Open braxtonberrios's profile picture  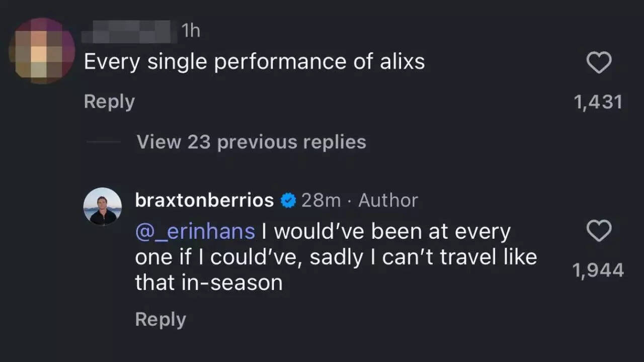click(103, 206)
